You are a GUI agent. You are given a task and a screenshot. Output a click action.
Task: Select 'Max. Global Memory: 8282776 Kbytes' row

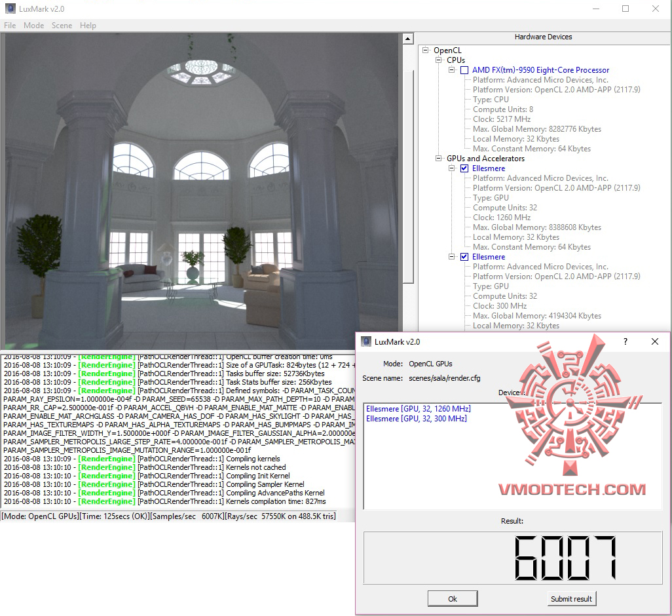(x=537, y=129)
